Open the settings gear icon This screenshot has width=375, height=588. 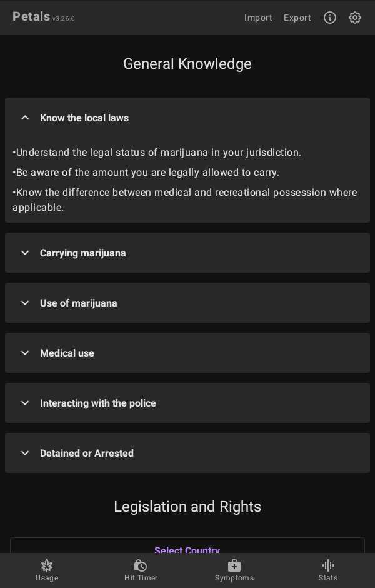tap(355, 18)
